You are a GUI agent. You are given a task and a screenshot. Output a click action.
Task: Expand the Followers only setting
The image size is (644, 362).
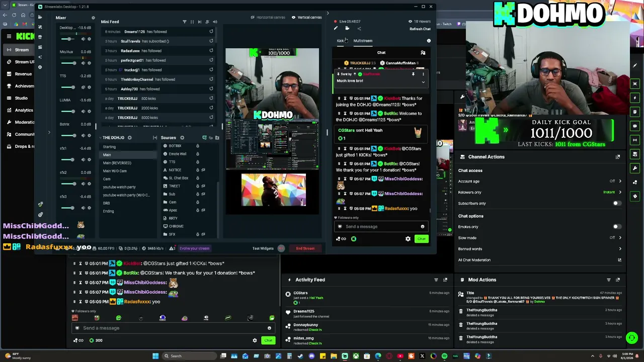click(x=620, y=192)
